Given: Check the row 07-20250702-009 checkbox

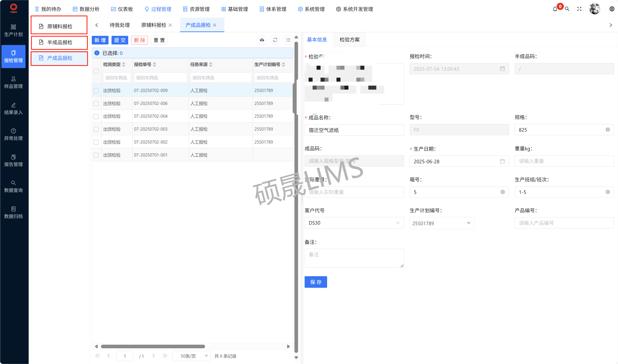Looking at the screenshot, I should click(x=96, y=91).
